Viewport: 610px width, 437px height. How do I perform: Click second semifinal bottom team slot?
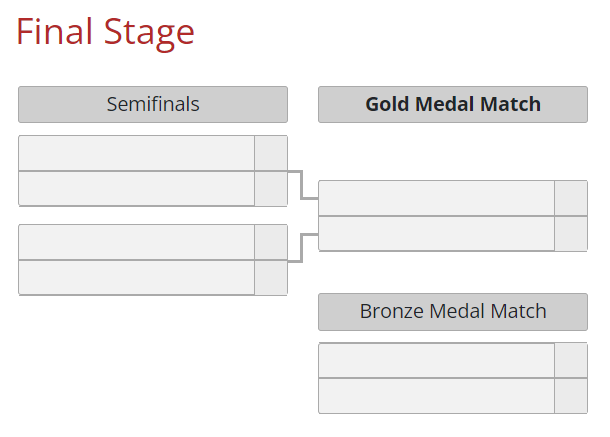[137, 277]
